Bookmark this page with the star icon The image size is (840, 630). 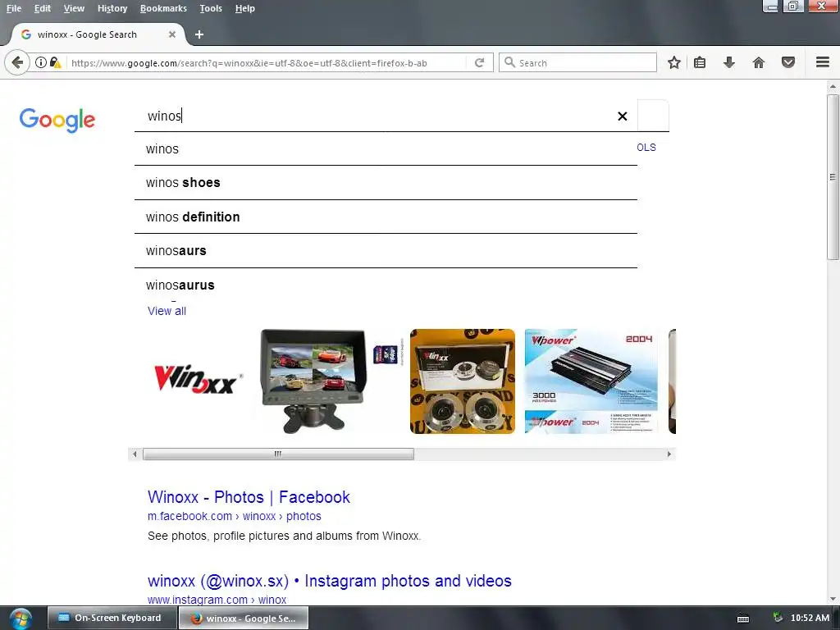point(674,62)
